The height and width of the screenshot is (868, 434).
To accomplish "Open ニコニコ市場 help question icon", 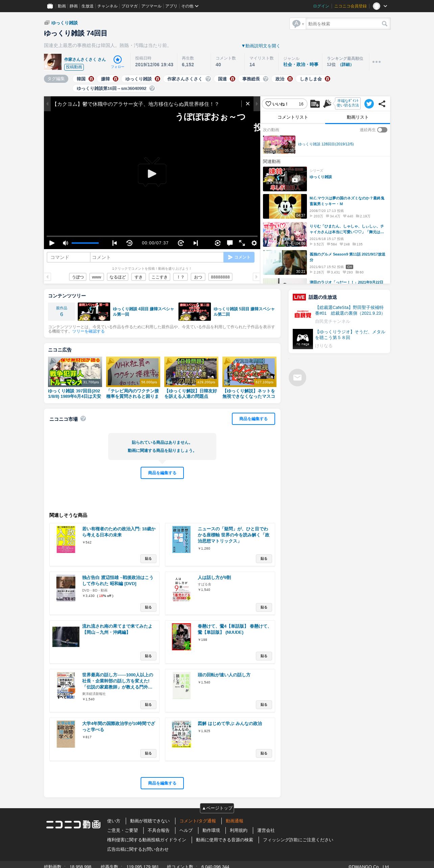I will tap(83, 418).
